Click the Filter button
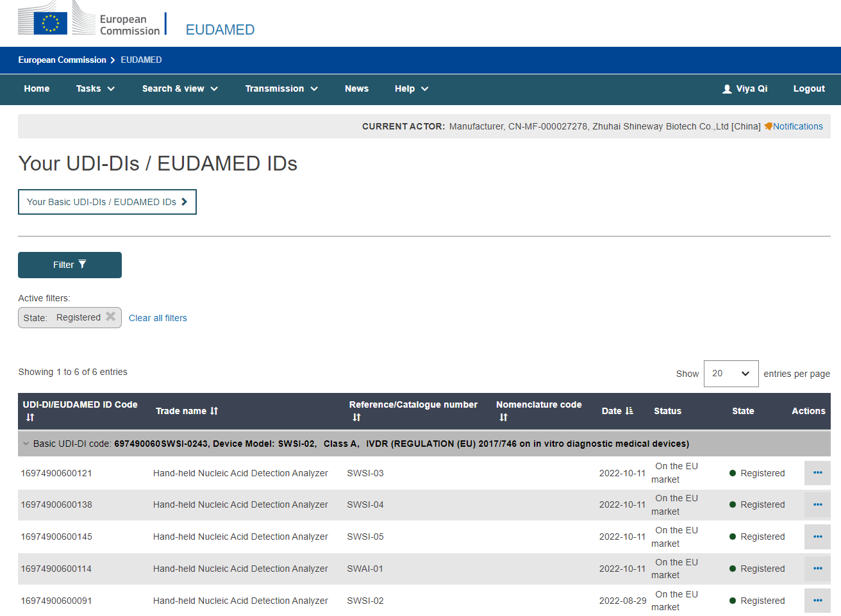Viewport: 841px width, 616px height. (70, 265)
